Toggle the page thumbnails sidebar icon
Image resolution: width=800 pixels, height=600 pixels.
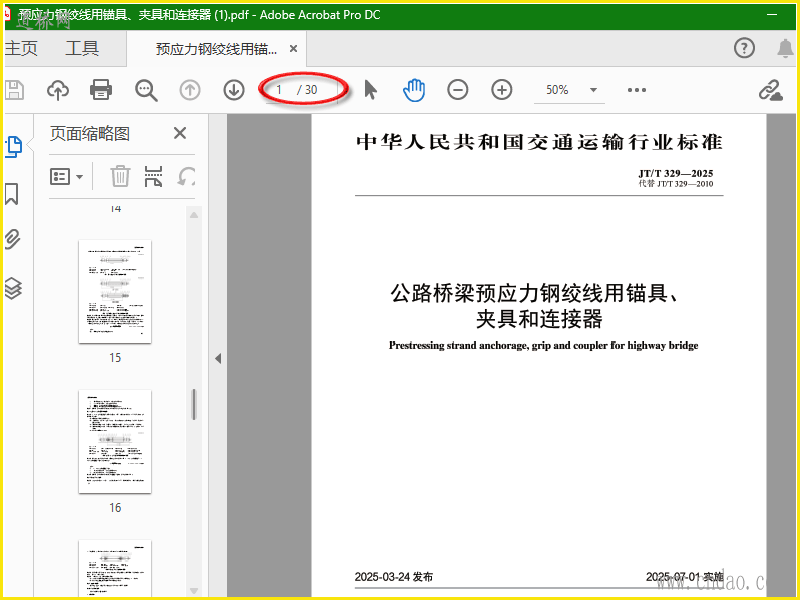coord(13,147)
